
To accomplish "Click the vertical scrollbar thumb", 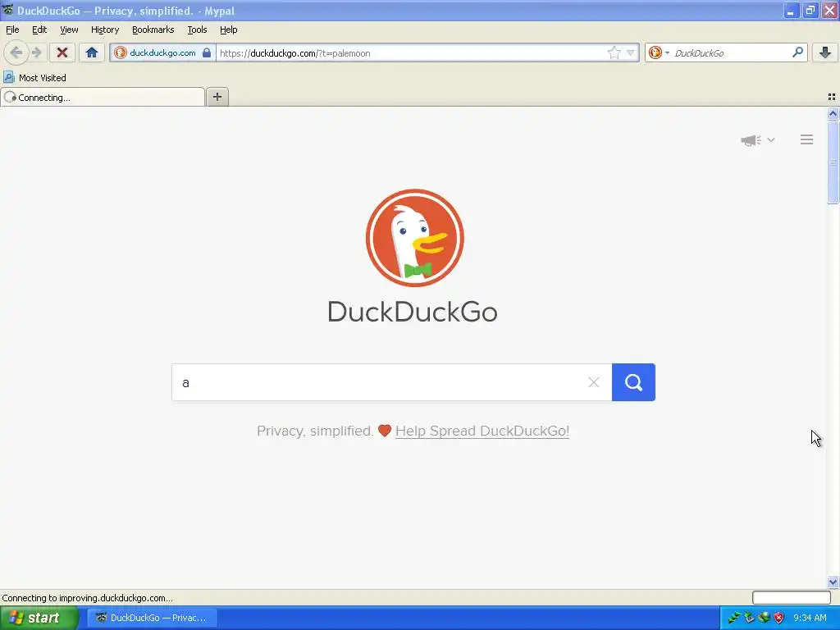I will 833,162.
